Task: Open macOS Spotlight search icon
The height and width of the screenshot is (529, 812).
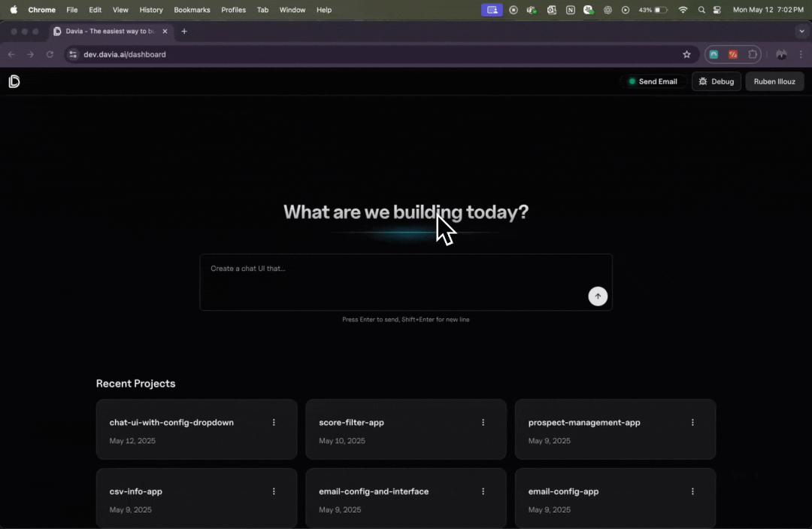Action: click(701, 10)
